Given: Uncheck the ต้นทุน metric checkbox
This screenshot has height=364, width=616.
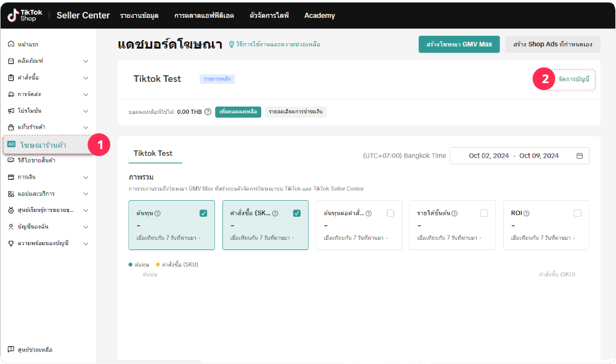Looking at the screenshot, I should tap(203, 213).
